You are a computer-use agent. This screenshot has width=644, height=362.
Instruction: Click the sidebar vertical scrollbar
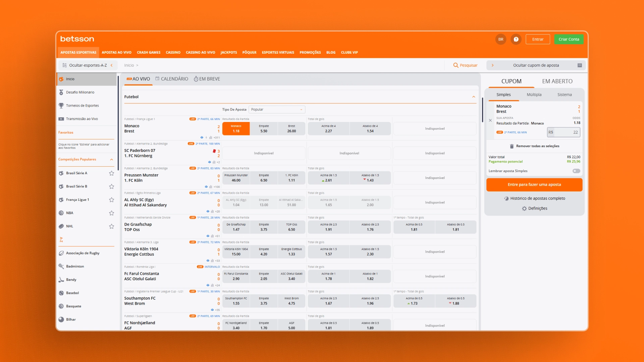118,123
